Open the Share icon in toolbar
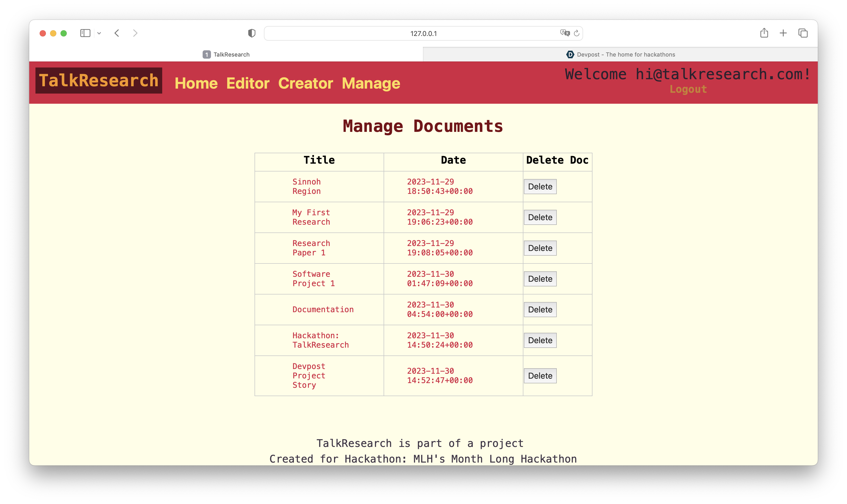 (764, 33)
